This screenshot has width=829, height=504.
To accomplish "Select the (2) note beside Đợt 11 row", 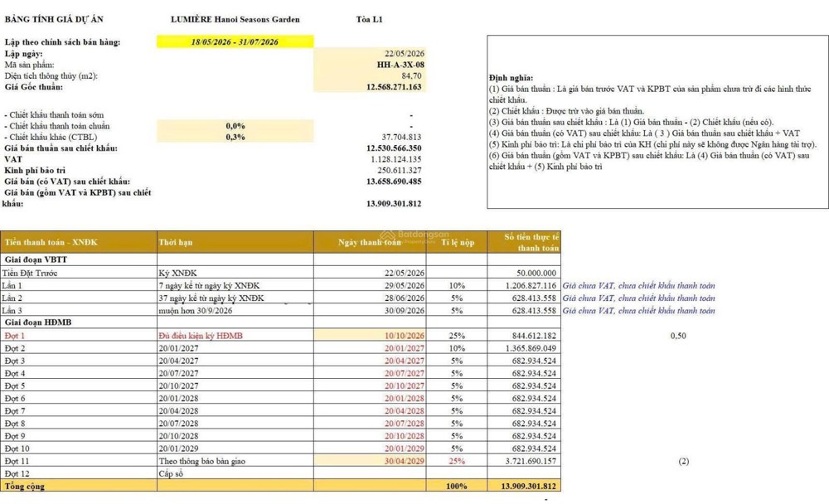I will pyautogui.click(x=684, y=461).
